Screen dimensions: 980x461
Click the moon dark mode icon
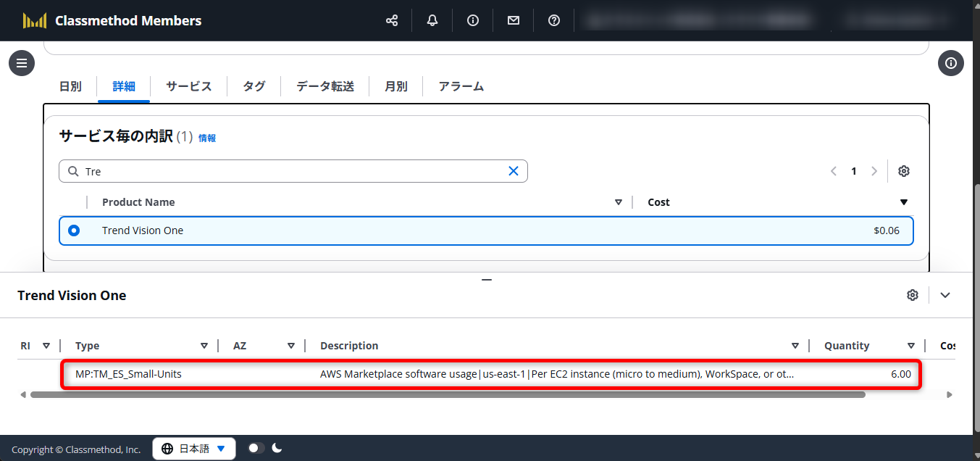[277, 448]
